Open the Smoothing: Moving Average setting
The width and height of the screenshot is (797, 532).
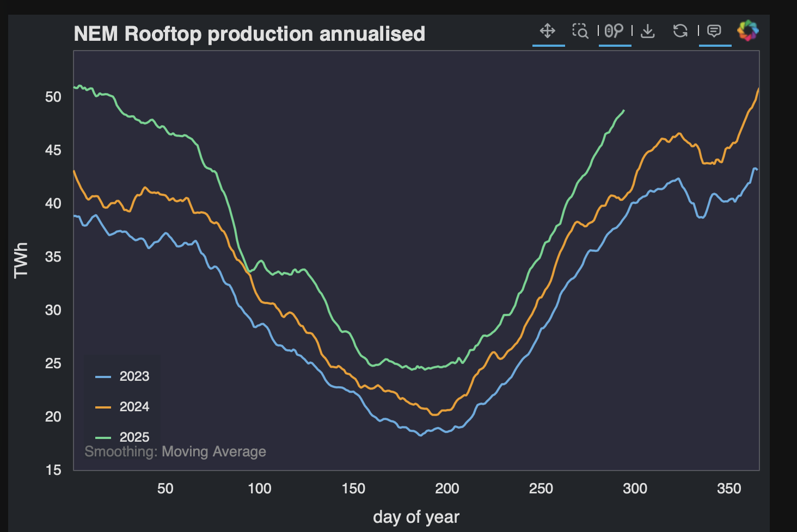[x=175, y=451]
